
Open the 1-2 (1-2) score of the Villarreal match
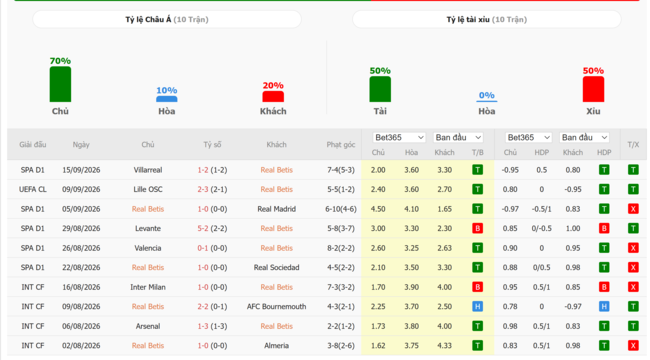[x=212, y=170]
